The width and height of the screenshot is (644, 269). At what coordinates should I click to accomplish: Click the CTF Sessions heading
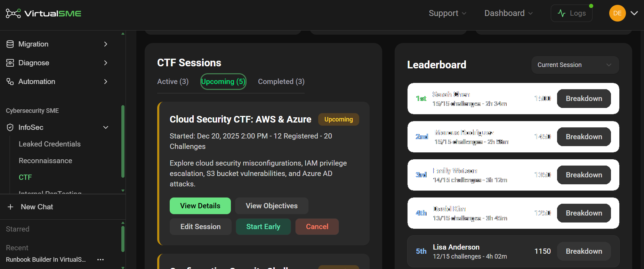(189, 63)
